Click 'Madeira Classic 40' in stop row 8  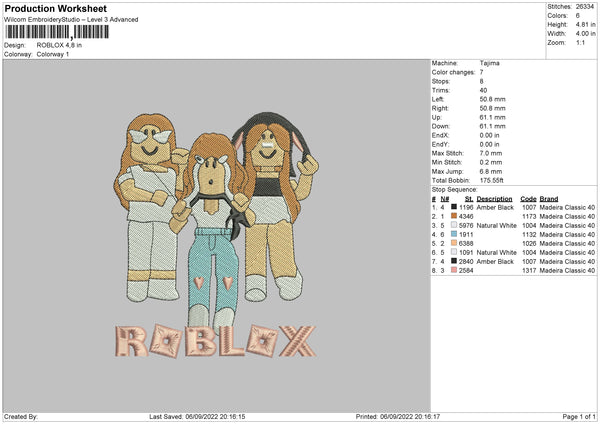pos(567,271)
